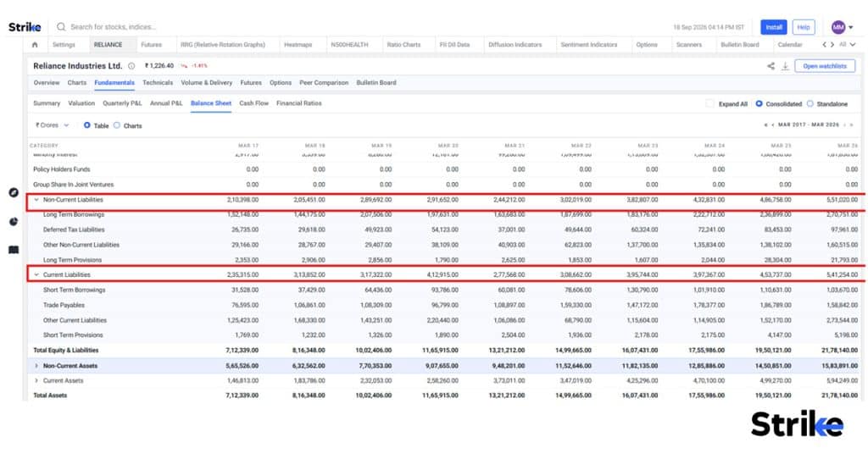Screen dimensions: 868x459
Task: Open the FII DII Data tab
Action: [454, 45]
